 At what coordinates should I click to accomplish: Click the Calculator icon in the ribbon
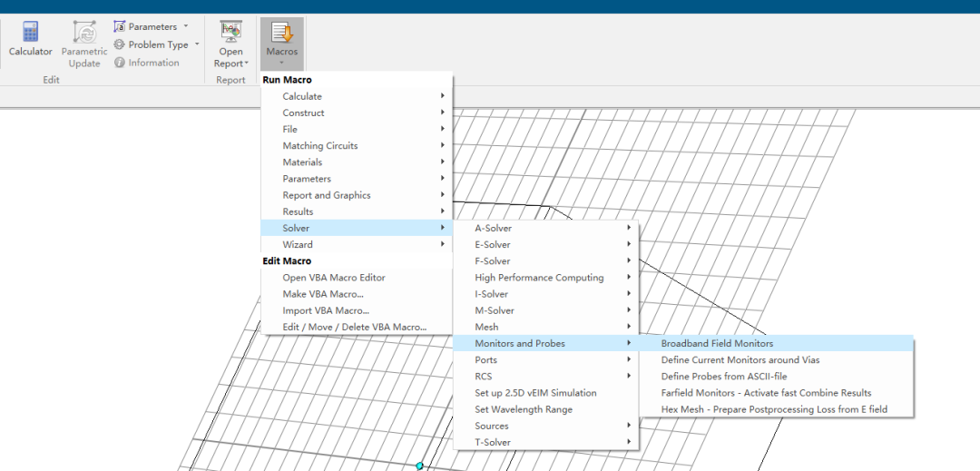click(30, 39)
